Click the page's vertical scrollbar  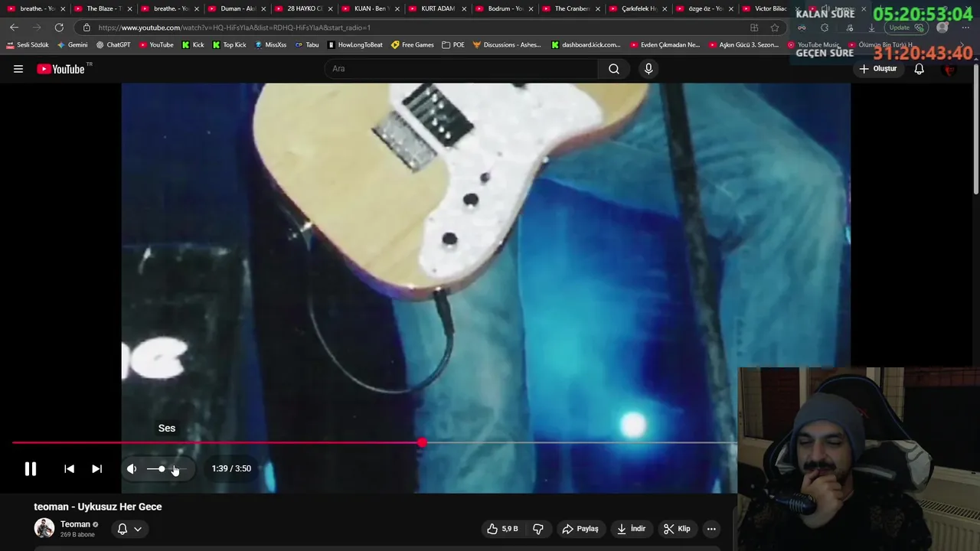pyautogui.click(x=975, y=130)
